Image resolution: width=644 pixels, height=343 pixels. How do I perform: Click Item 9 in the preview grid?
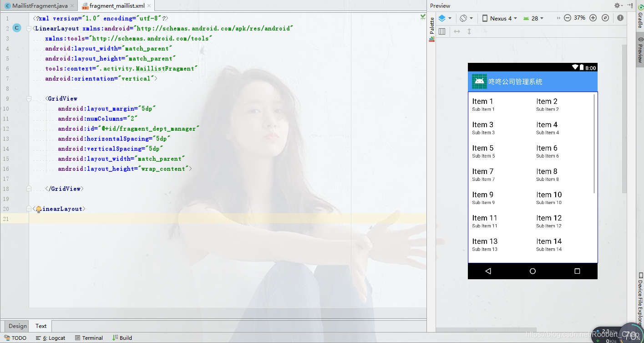click(483, 198)
